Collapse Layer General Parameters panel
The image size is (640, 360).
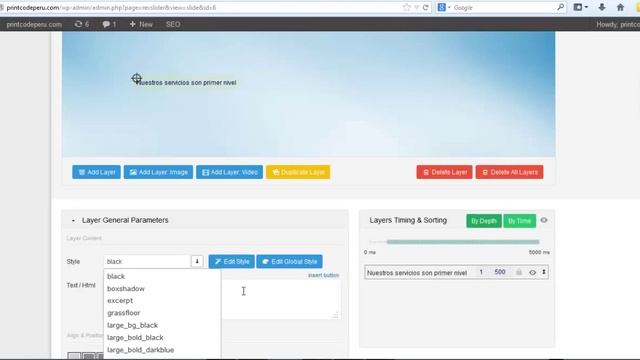pyautogui.click(x=73, y=220)
